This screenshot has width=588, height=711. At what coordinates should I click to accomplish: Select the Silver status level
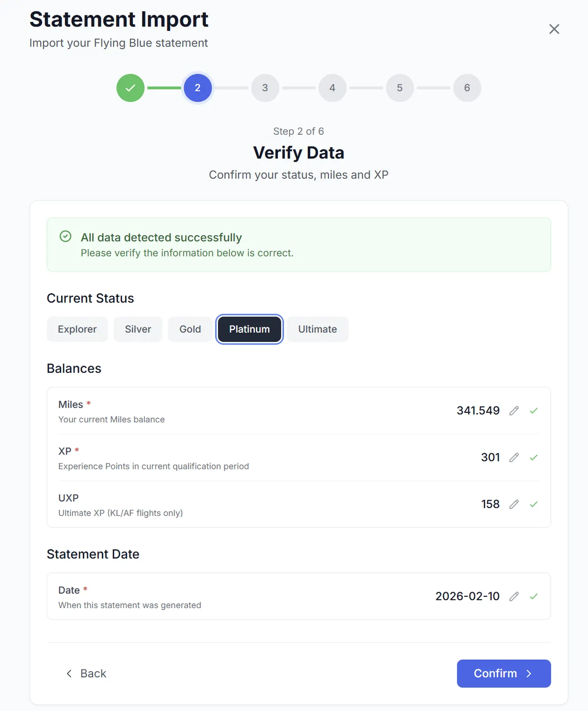(x=138, y=329)
